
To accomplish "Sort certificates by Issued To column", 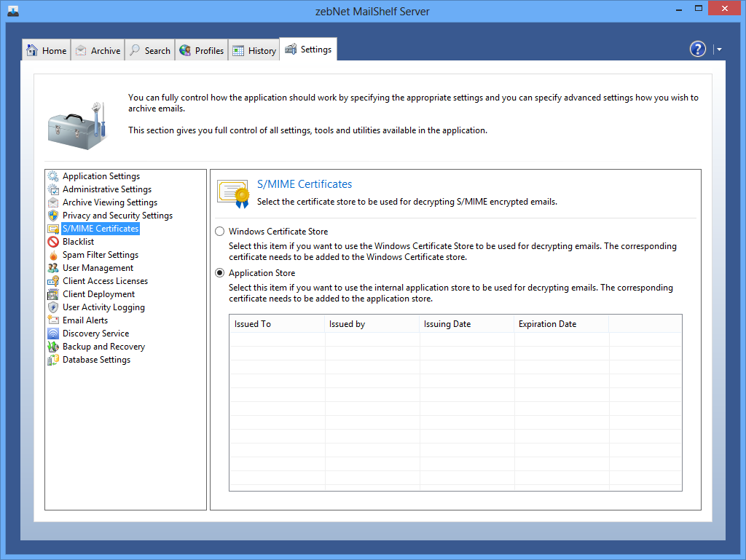I will pos(277,324).
